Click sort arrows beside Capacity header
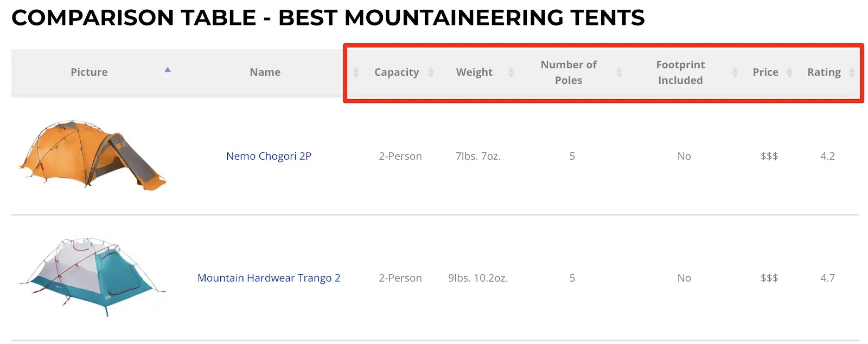 tap(431, 72)
